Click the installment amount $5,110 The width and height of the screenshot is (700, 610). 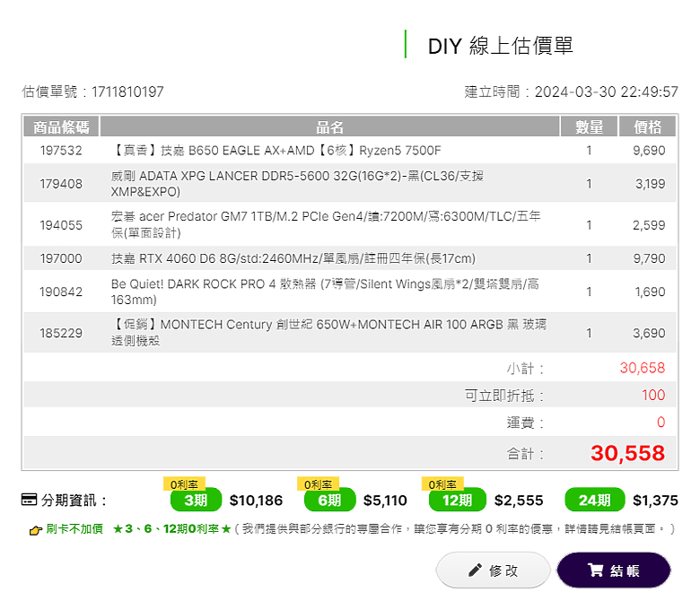click(x=385, y=501)
